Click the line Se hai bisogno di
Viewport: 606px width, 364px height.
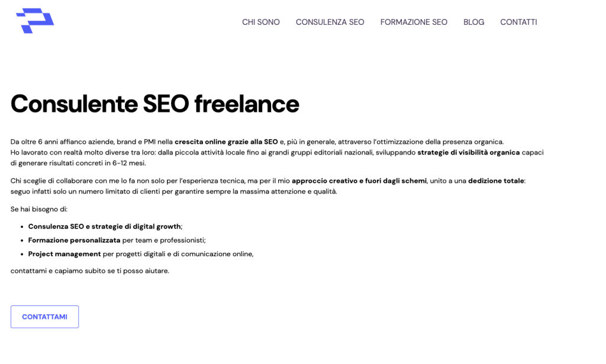click(x=39, y=210)
